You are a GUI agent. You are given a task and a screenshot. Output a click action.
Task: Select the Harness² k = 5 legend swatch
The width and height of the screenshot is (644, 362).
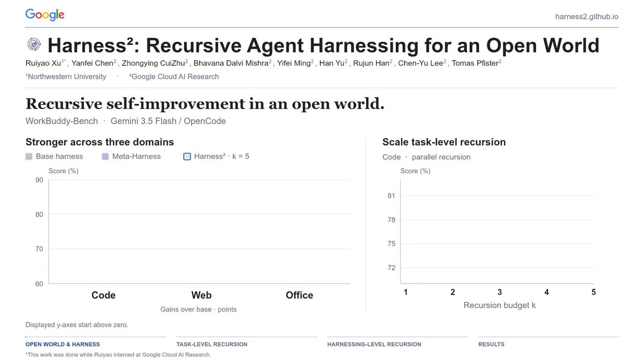187,157
